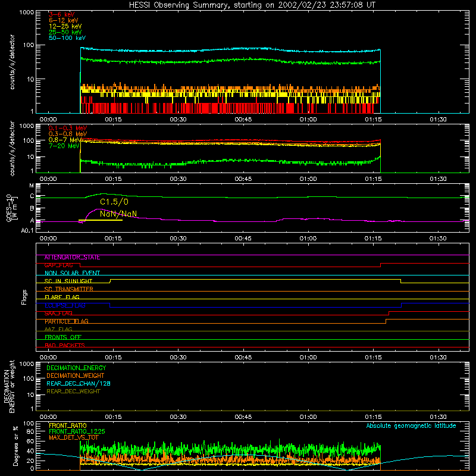
Task: Click the GOES-10 axis label
Action: click(12, 208)
